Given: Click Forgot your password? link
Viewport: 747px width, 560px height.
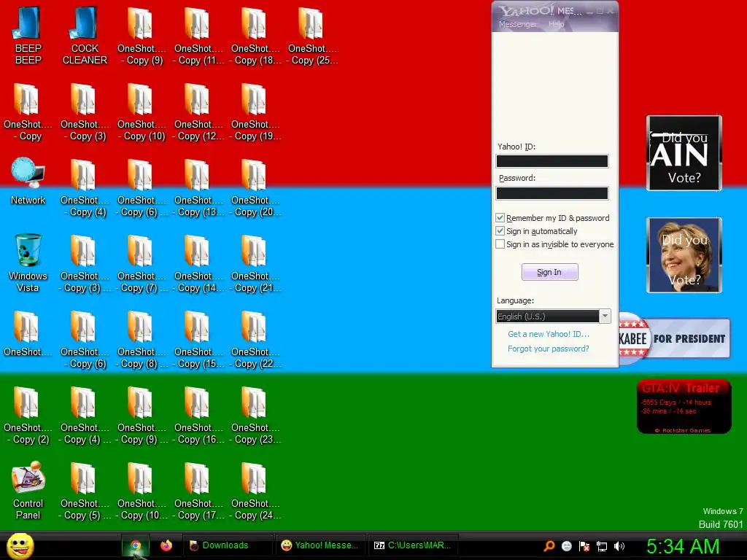Looking at the screenshot, I should (549, 349).
